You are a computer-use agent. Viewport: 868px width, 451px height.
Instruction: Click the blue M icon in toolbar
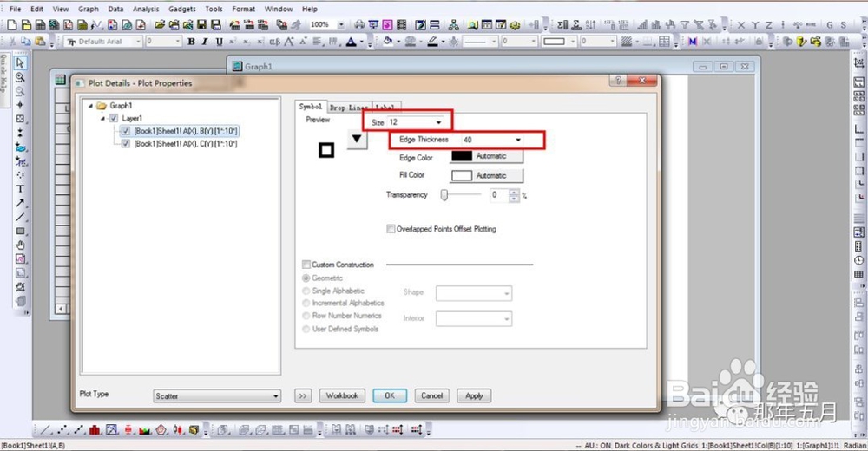pos(693,42)
